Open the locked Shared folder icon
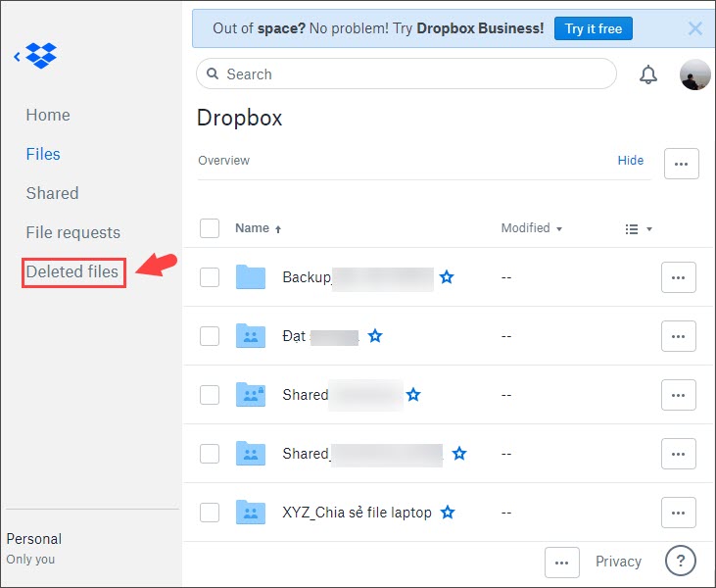716x588 pixels. (x=251, y=394)
